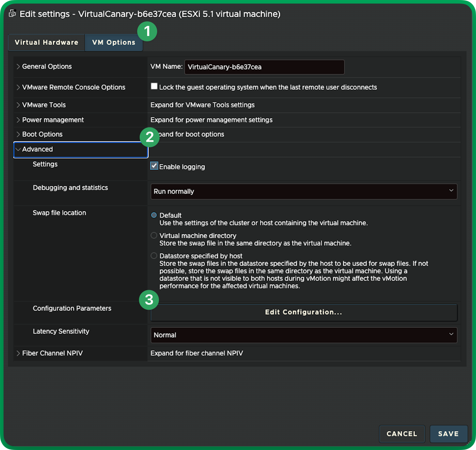
Task: Click the Settings label under Advanced
Action: click(x=45, y=164)
